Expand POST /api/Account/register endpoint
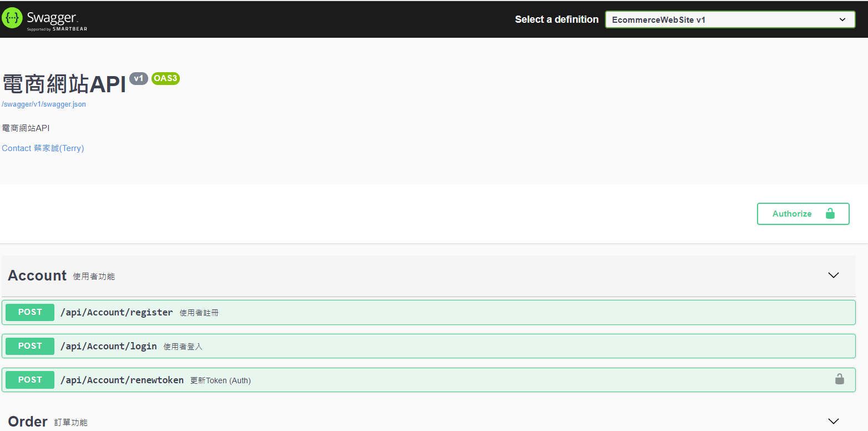The height and width of the screenshot is (431, 868). [428, 312]
